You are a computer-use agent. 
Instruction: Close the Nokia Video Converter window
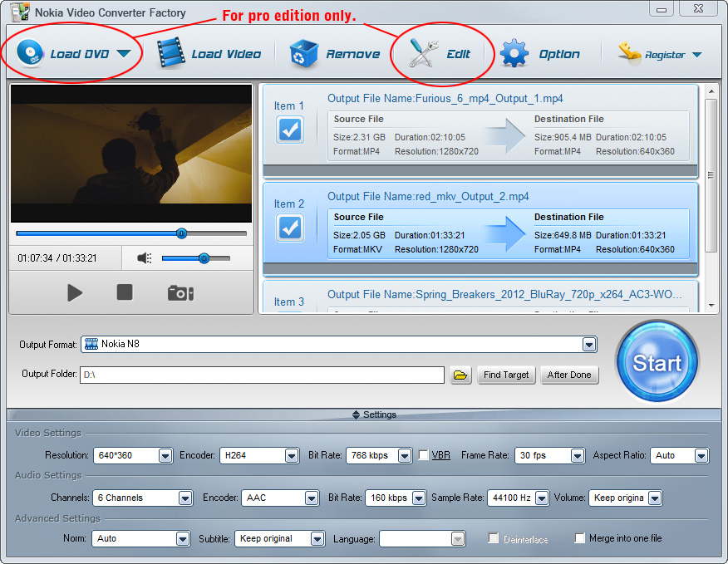[699, 9]
